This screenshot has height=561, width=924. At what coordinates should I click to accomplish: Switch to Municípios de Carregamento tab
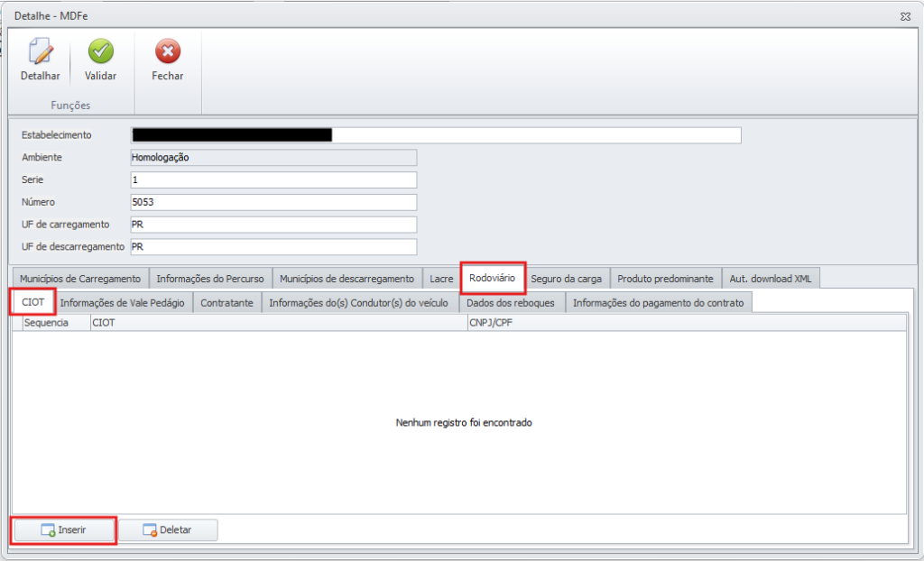[x=80, y=279]
